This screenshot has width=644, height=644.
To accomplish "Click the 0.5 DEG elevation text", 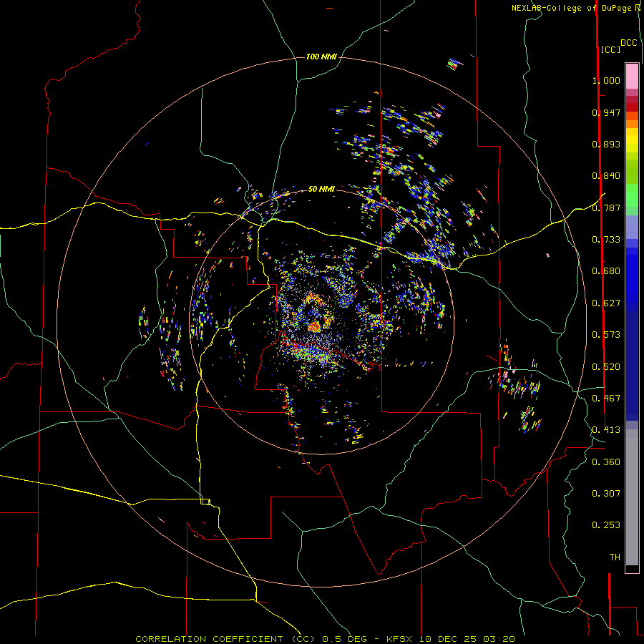I will pos(344,639).
